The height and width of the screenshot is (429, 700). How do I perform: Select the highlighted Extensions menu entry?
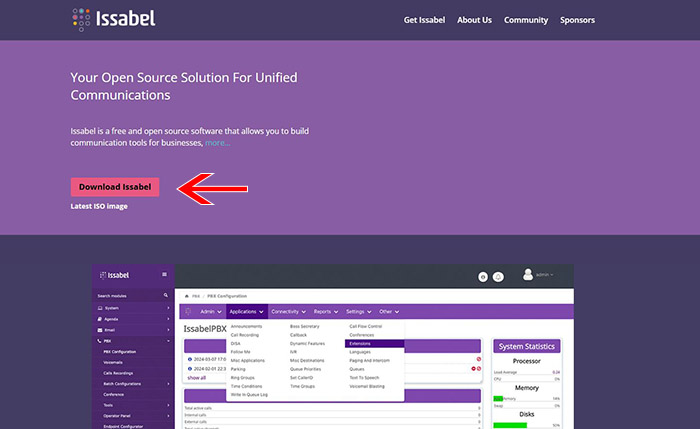click(x=375, y=343)
